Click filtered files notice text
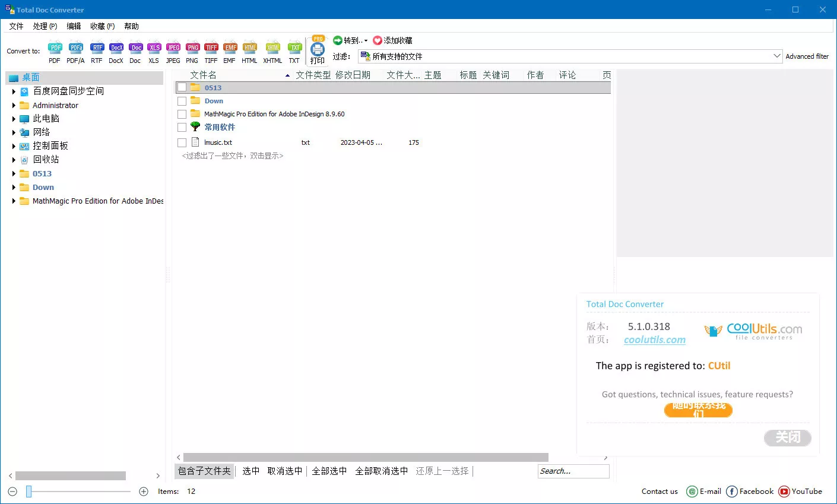Viewport: 837px width, 504px height. (233, 156)
